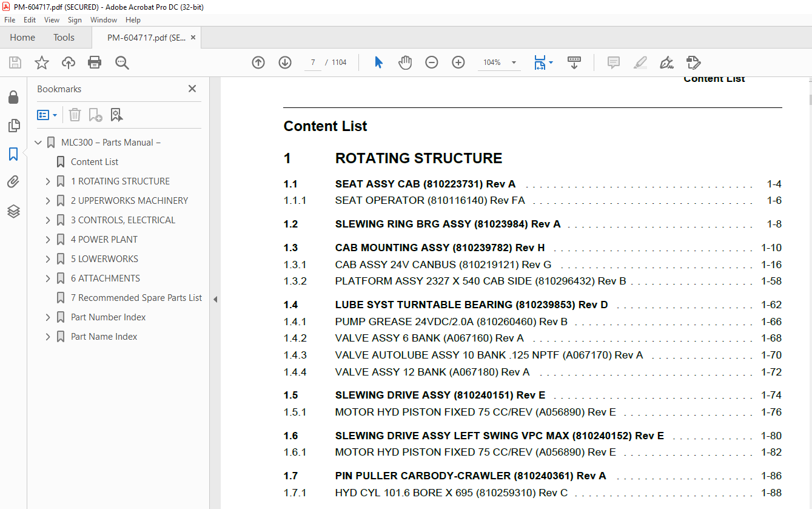
Task: Create a new bookmark
Action: coord(95,115)
